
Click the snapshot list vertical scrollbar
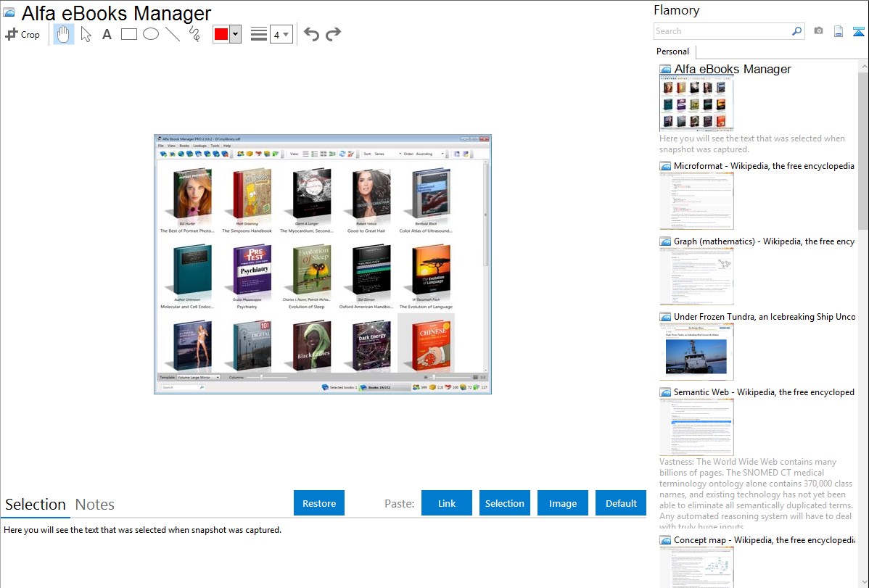pos(863,151)
